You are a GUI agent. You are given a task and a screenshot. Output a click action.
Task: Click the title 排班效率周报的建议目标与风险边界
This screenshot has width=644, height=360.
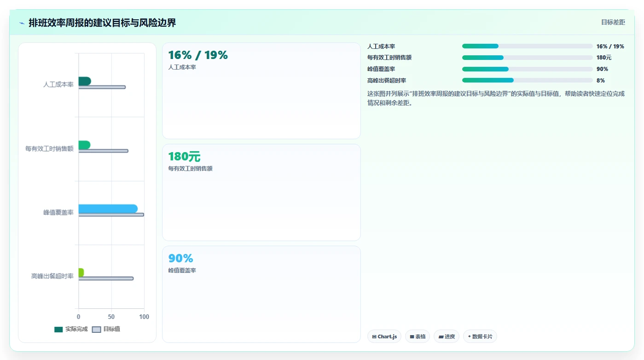(102, 23)
